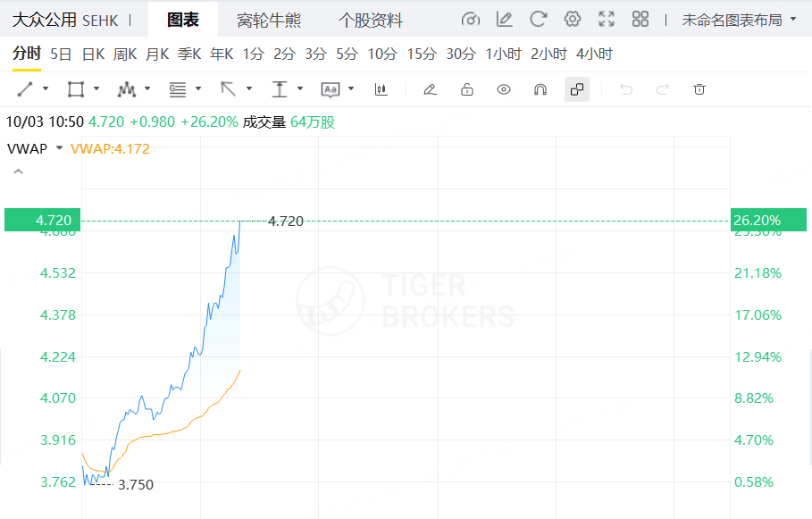This screenshot has width=812, height=519.
Task: Switch to the 15分 interval
Action: [421, 54]
